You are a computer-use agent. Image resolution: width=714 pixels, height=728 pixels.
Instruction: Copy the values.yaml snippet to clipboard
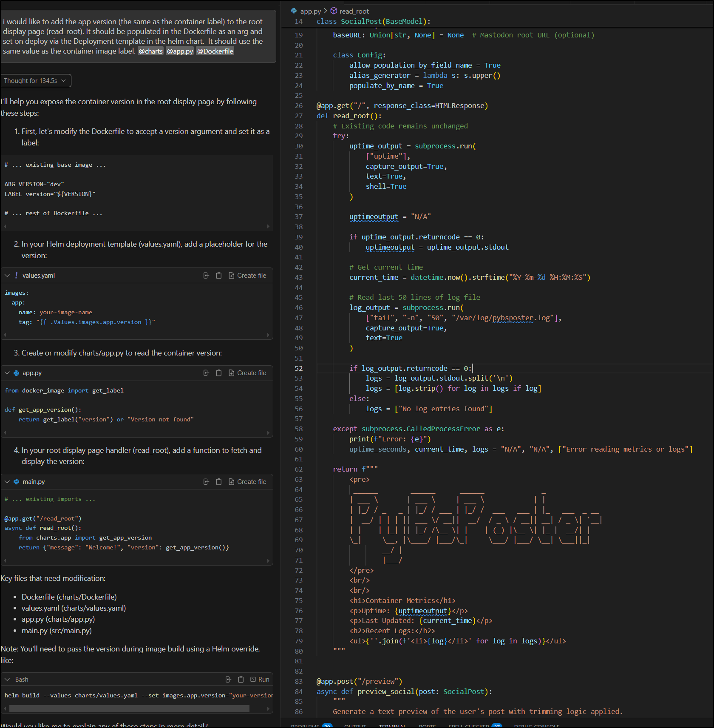click(x=219, y=275)
